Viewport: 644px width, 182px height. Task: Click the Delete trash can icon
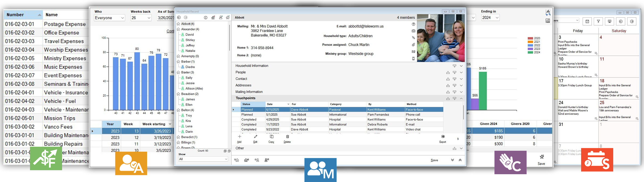(287, 137)
